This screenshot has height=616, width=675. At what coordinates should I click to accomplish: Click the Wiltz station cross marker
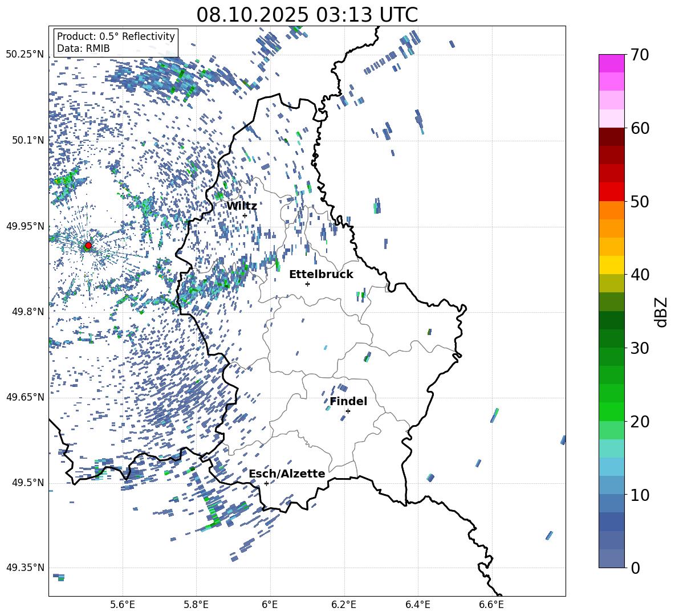(x=245, y=215)
